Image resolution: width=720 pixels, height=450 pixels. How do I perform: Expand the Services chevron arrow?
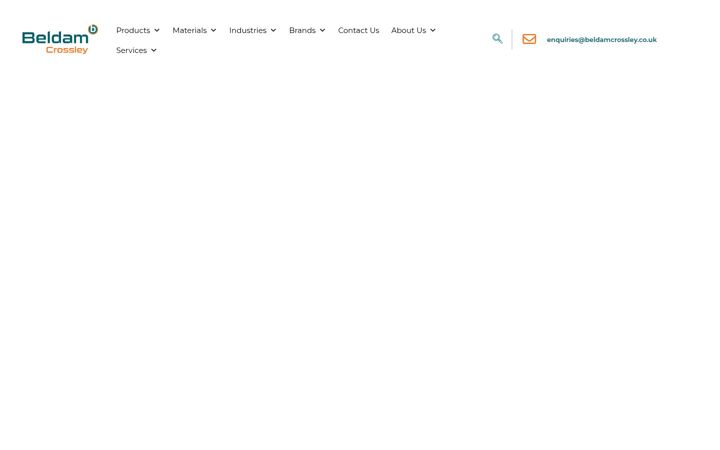(x=153, y=50)
